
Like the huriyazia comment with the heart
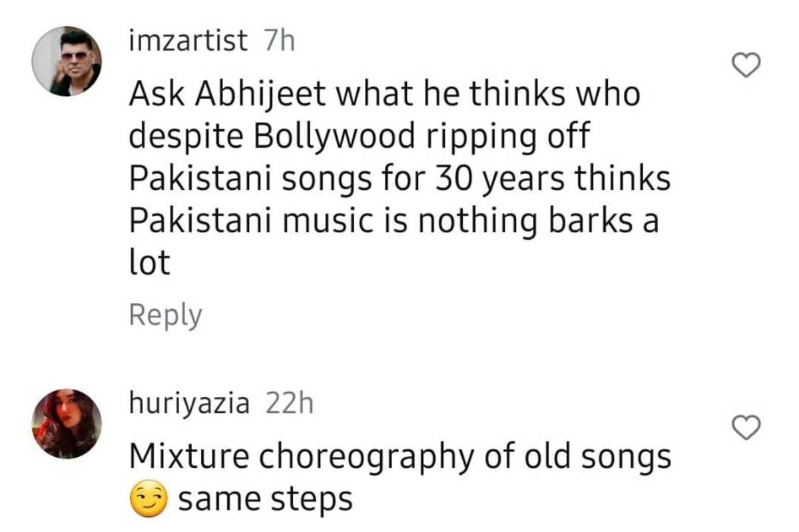tap(746, 427)
